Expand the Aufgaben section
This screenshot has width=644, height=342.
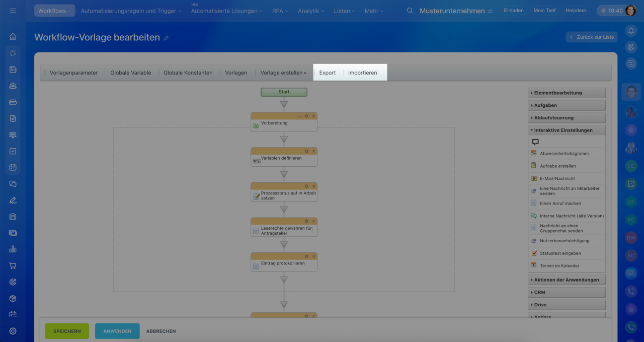click(567, 105)
